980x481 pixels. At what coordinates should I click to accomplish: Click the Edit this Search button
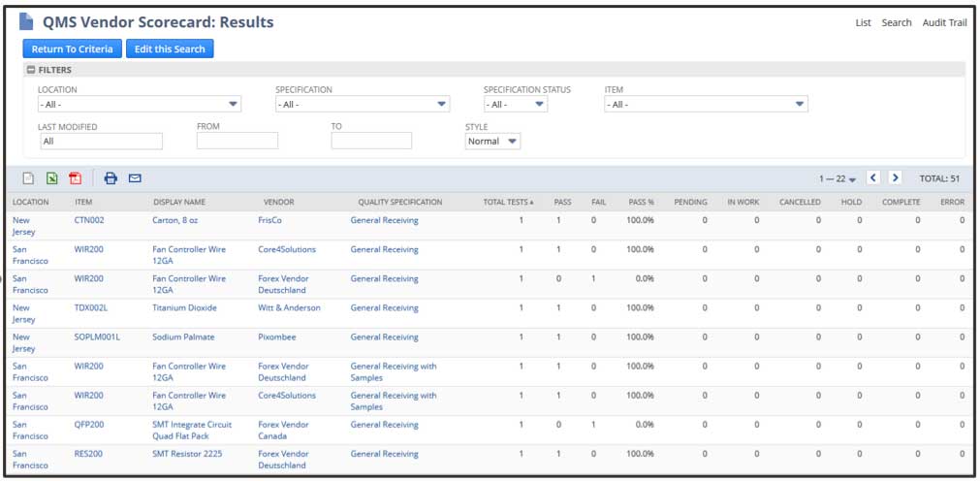[170, 48]
